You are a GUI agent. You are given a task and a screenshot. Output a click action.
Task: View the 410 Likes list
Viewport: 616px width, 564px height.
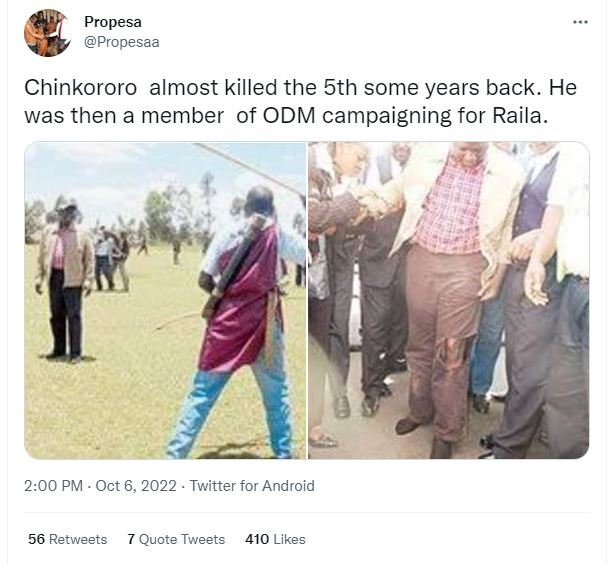pyautogui.click(x=275, y=539)
